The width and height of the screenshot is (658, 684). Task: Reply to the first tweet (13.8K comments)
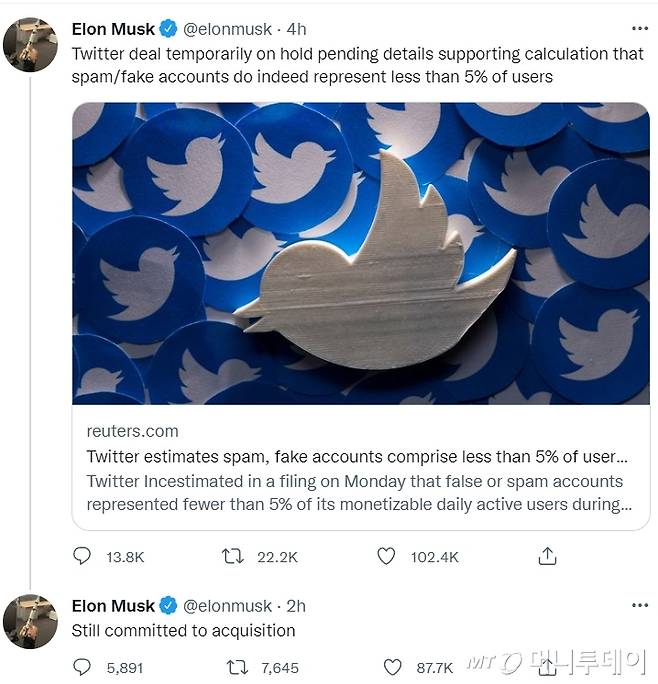point(83,557)
